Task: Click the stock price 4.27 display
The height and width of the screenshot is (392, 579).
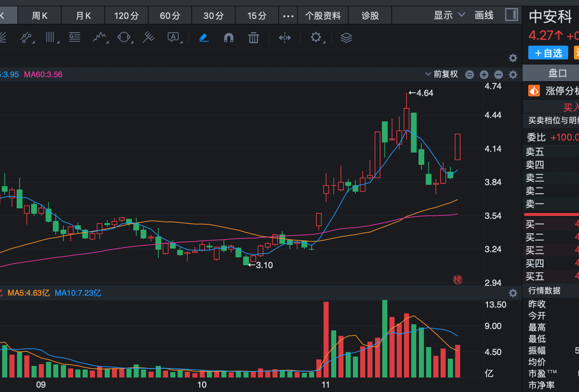Action: (546, 36)
